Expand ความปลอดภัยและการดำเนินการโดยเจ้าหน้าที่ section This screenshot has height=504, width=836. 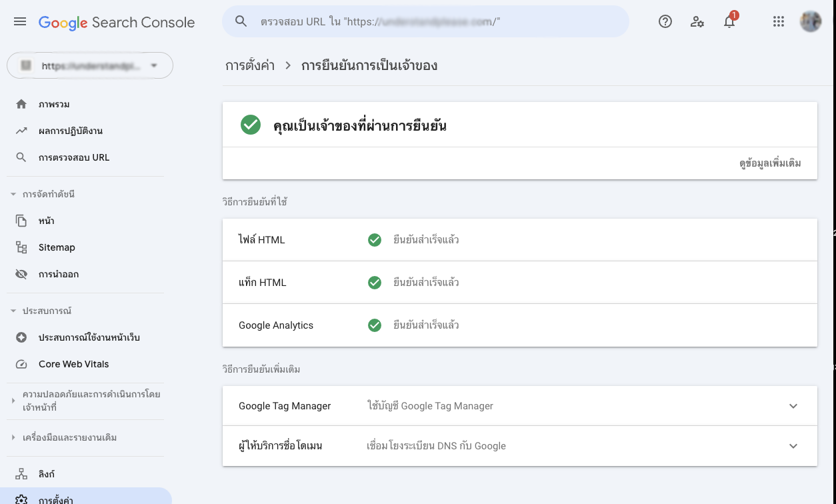[13, 401]
